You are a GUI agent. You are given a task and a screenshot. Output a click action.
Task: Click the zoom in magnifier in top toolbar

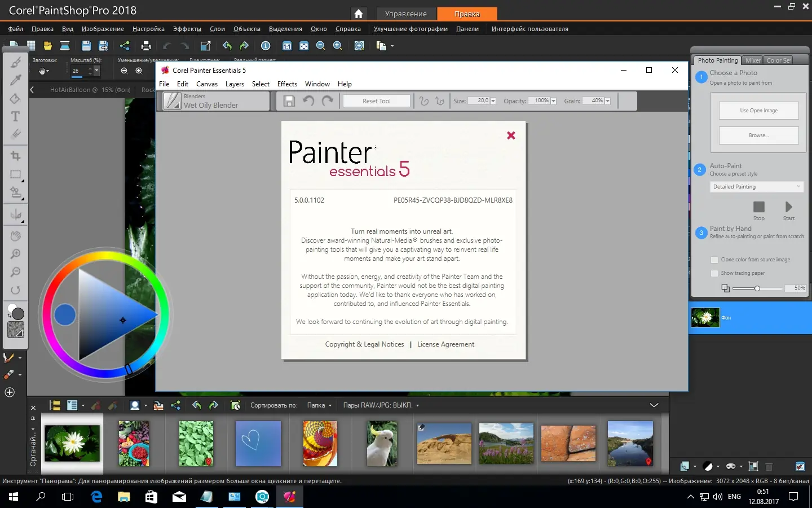(x=338, y=46)
